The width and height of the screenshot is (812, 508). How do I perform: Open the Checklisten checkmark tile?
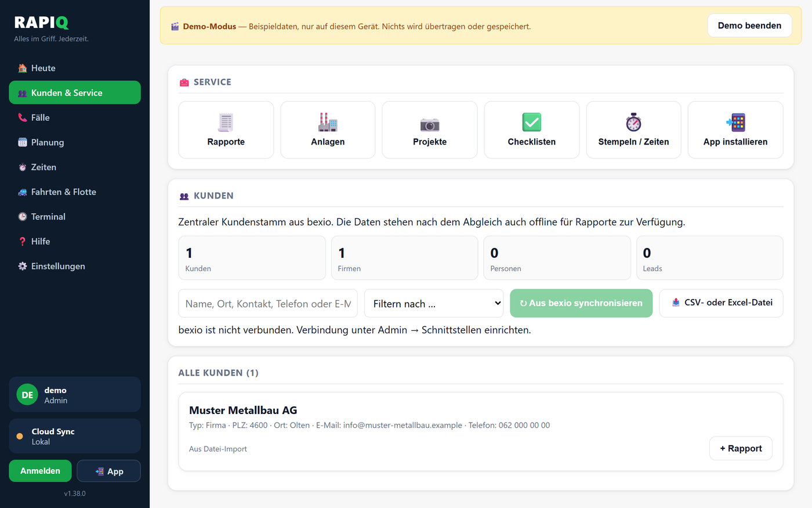(532, 129)
